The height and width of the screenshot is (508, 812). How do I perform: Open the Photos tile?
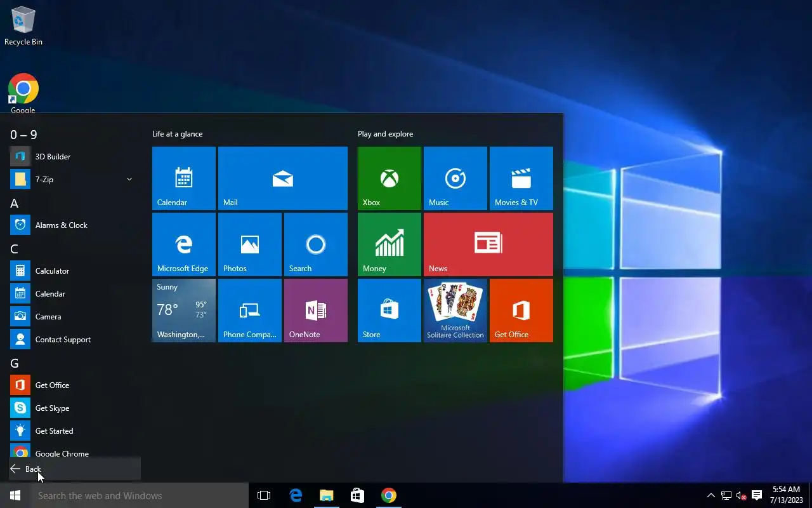point(250,244)
